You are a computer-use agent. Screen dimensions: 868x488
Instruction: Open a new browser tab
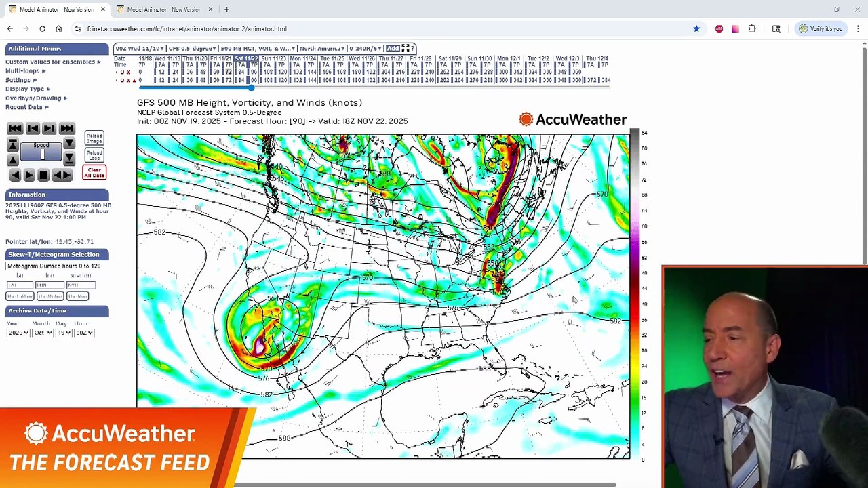pos(226,9)
